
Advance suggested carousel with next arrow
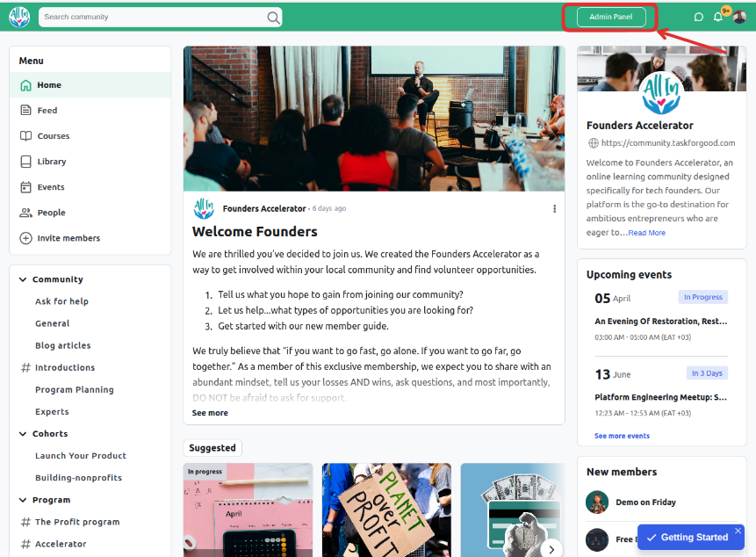(x=551, y=549)
